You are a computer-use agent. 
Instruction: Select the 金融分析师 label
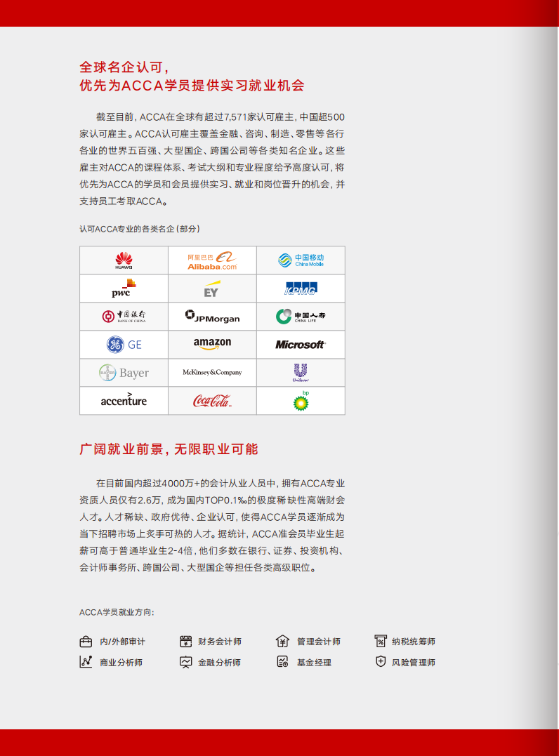(x=219, y=663)
